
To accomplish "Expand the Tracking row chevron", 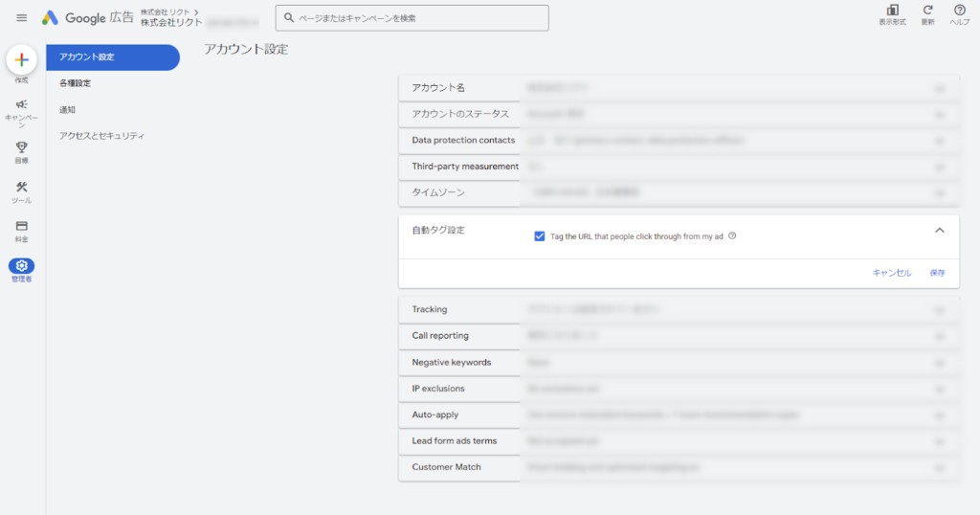I will coord(940,310).
